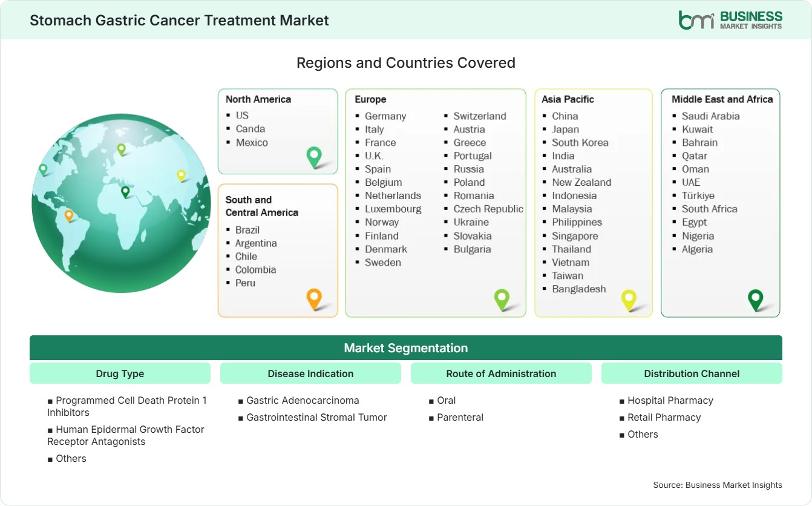Click Switzerland in the Europe list

click(x=480, y=116)
